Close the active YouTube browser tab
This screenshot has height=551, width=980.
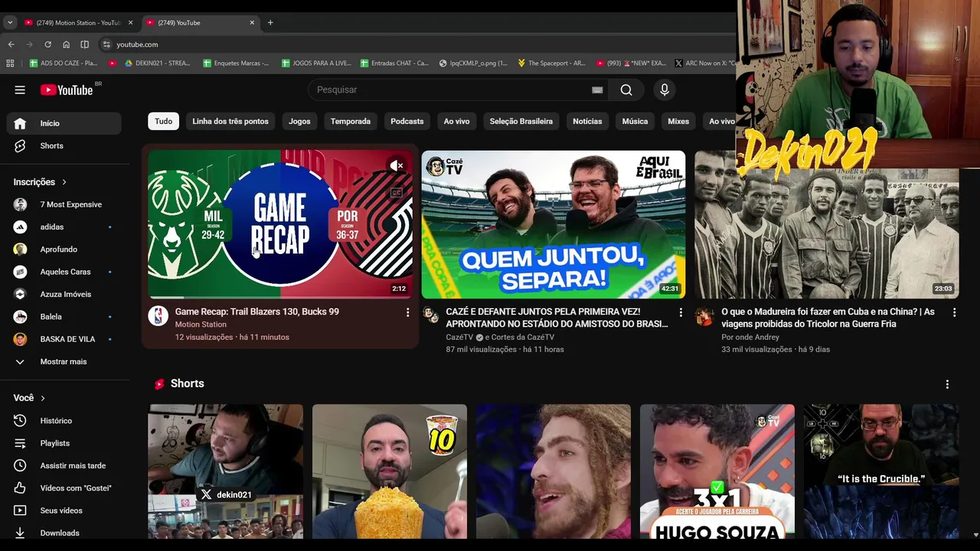[x=252, y=22]
